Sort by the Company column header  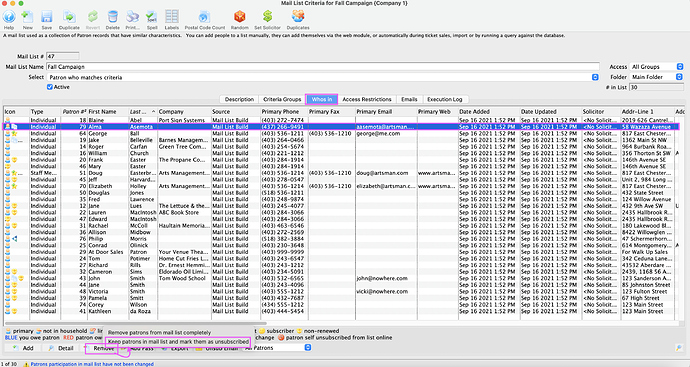184,112
